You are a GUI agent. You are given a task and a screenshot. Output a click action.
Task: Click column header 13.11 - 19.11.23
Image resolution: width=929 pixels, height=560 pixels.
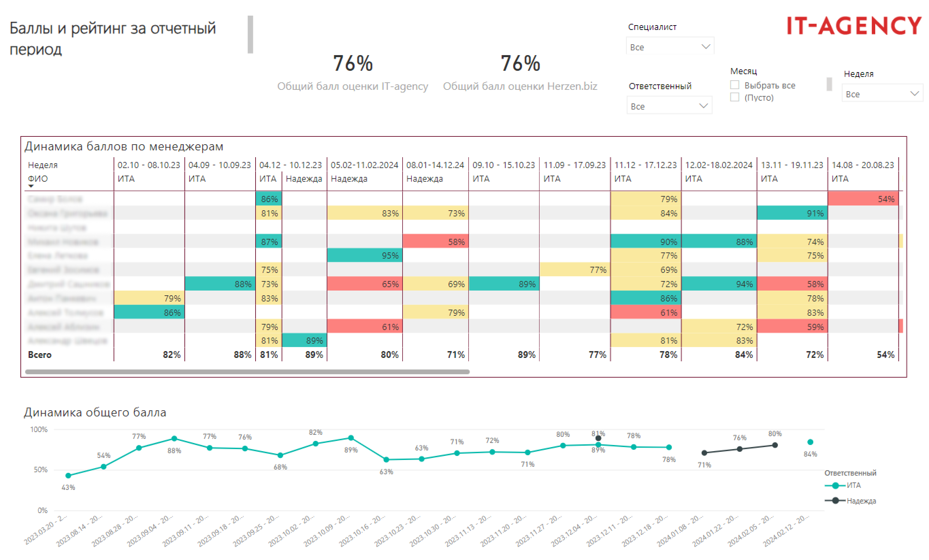[792, 165]
